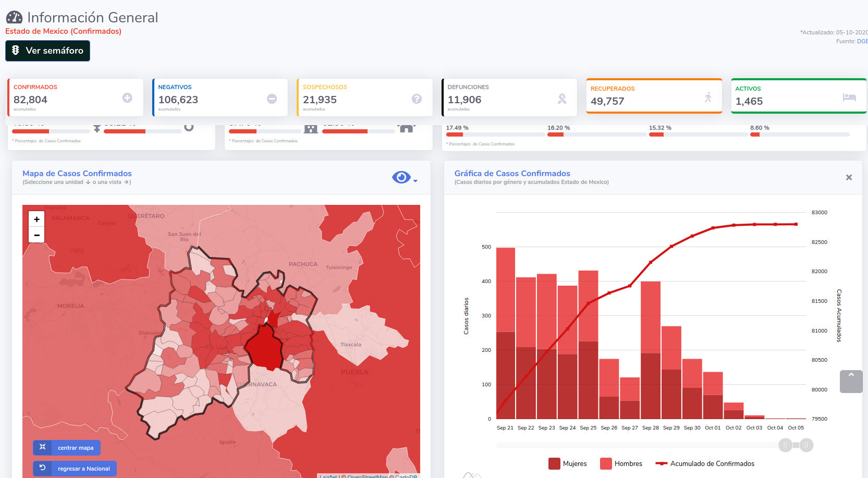Viewport: 868px width, 478px height.
Task: Click the centrar mapa button
Action: (x=67, y=448)
